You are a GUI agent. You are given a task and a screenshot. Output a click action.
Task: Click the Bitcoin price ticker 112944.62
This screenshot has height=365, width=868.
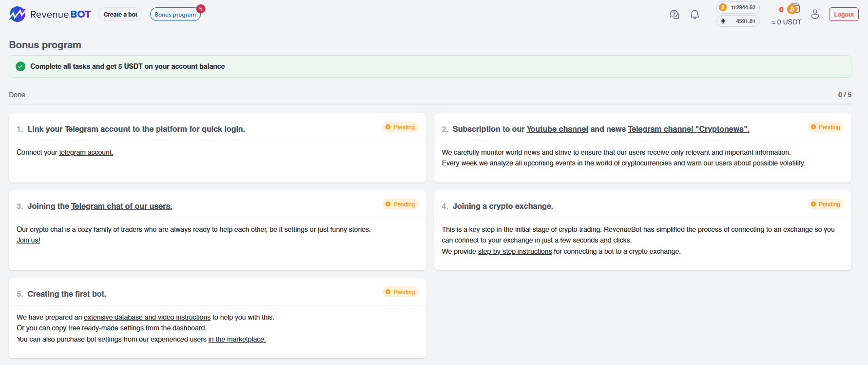[738, 7]
